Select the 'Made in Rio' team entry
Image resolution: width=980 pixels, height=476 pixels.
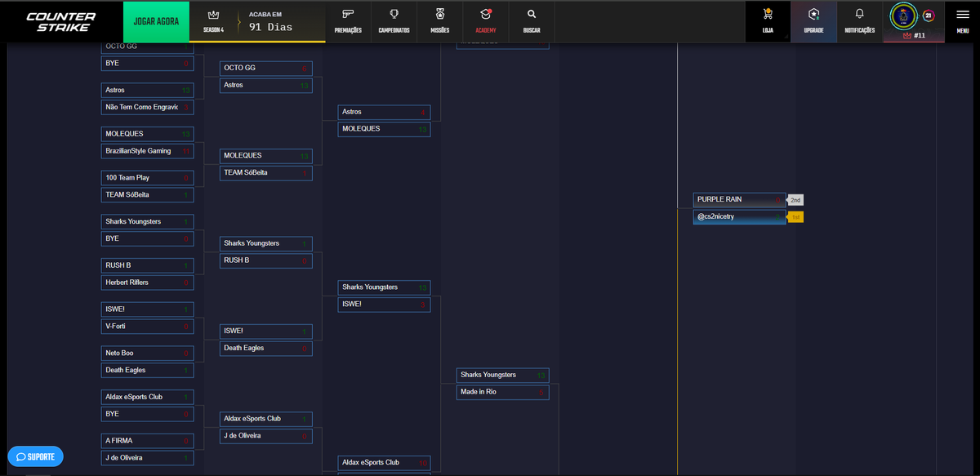[x=502, y=392]
